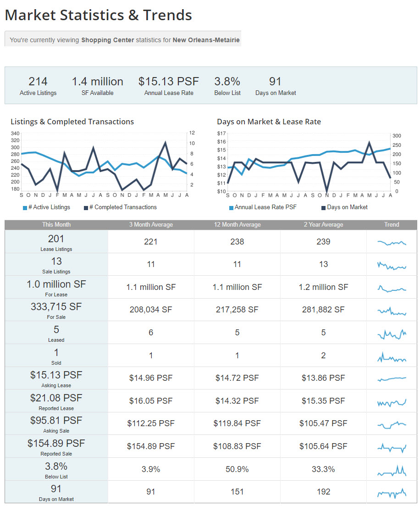Select the 3 Month Average column header

pos(151,225)
